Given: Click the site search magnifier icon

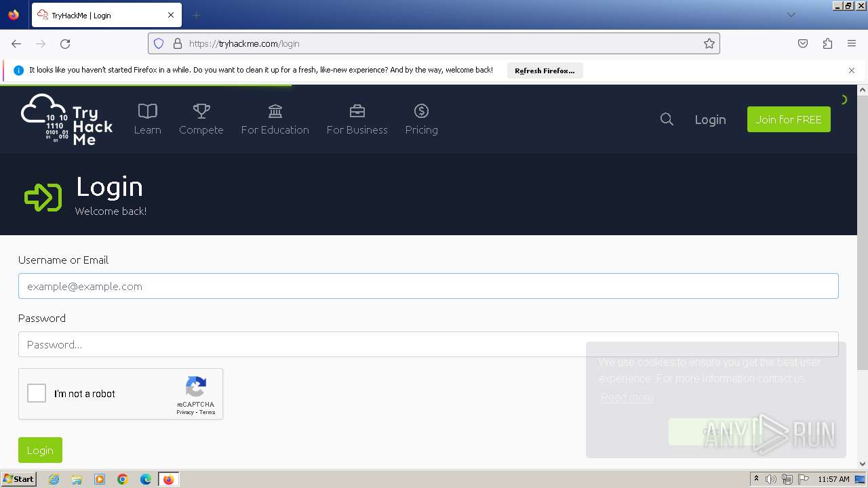Looking at the screenshot, I should [x=667, y=119].
